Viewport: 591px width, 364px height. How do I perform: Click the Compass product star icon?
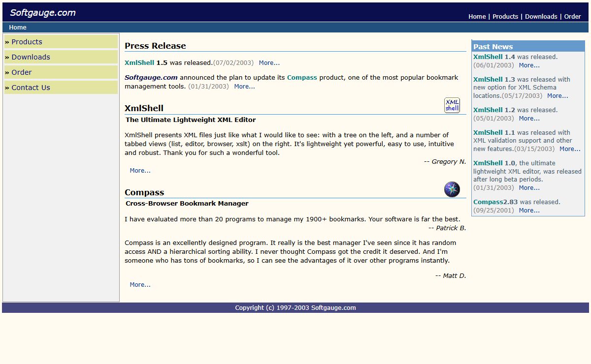click(x=452, y=189)
